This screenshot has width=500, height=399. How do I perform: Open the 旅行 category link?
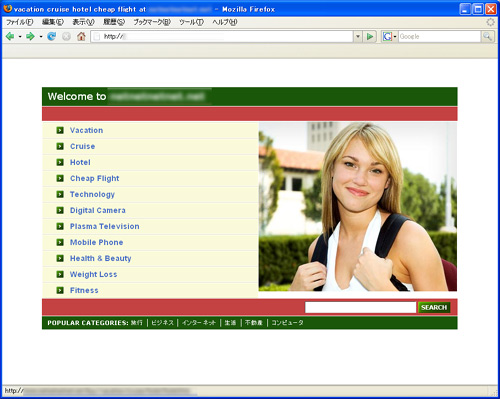coord(136,323)
